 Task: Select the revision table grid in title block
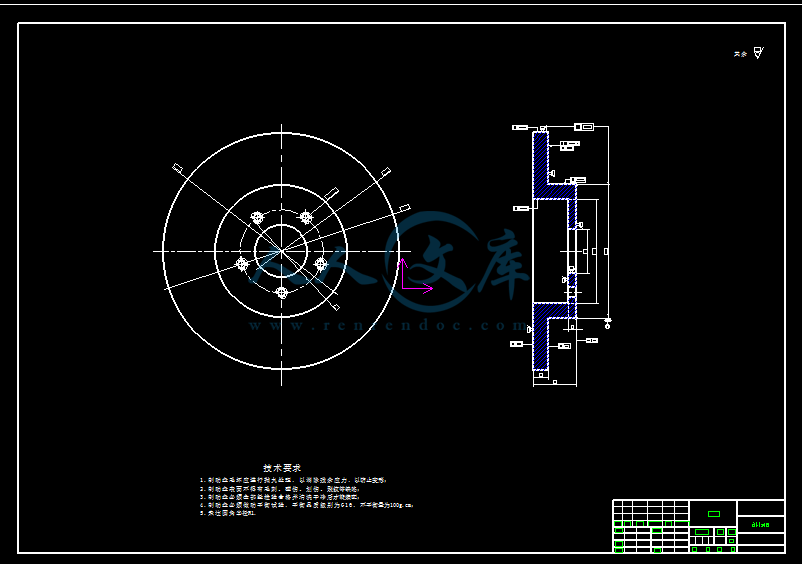point(650,525)
